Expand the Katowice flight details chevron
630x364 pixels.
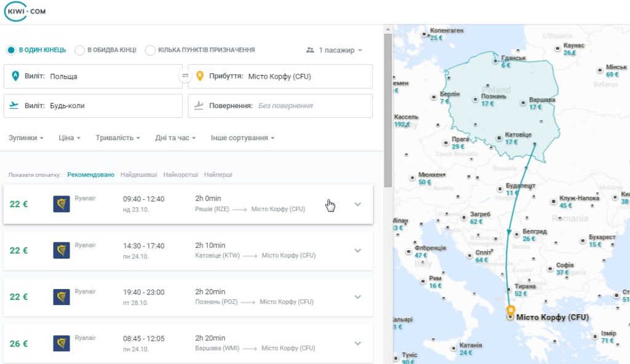[358, 250]
